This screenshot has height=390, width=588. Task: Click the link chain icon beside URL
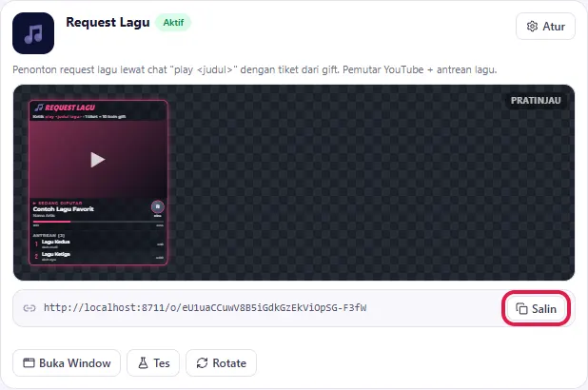click(29, 308)
